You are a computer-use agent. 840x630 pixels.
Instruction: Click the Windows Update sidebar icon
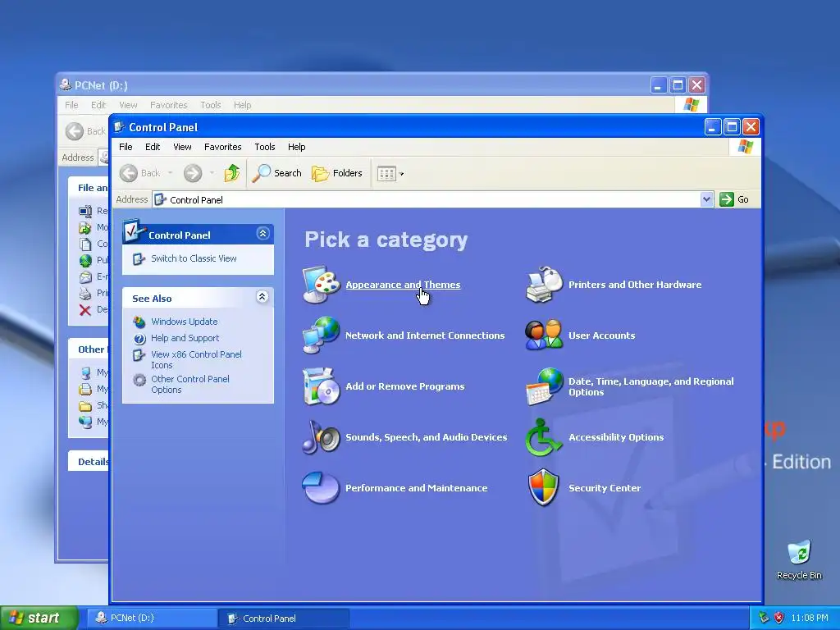(139, 322)
